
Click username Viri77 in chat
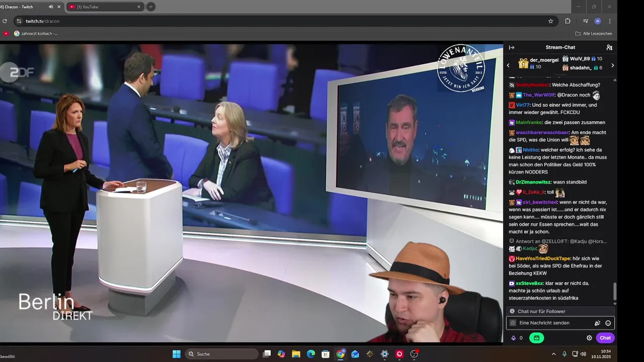[523, 105]
